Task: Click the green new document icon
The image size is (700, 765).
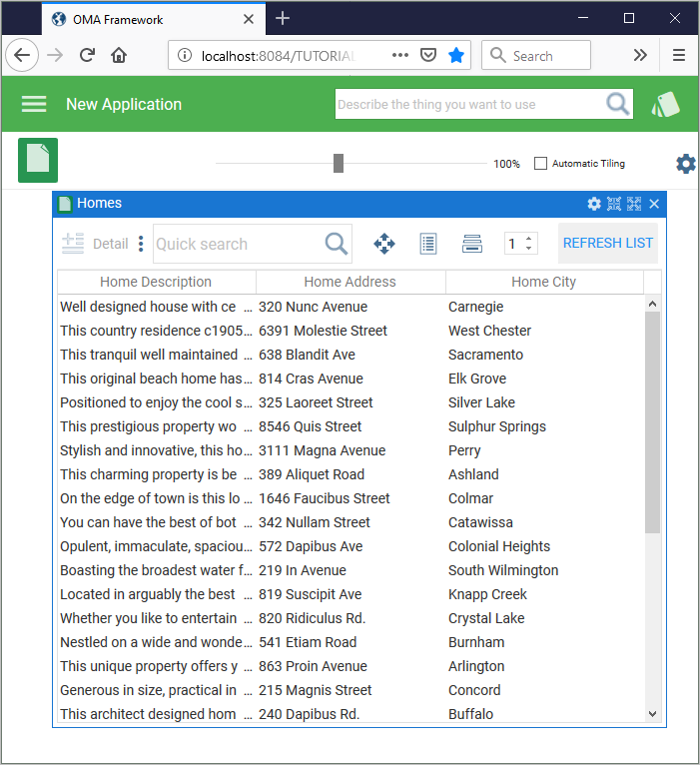Action: (x=38, y=160)
